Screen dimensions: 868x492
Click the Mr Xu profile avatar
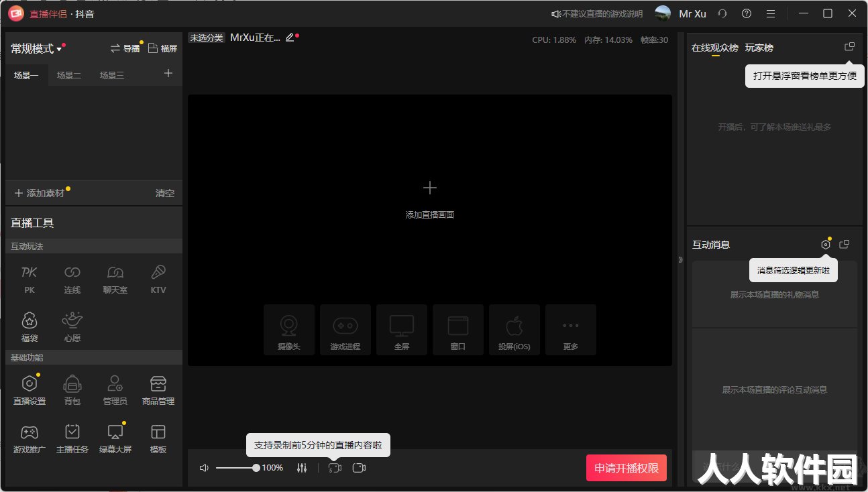tap(663, 13)
